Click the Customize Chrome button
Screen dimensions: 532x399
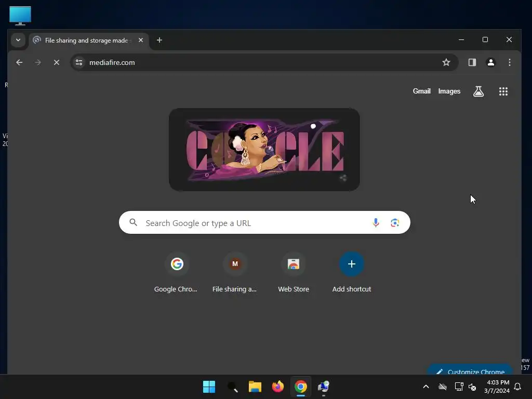pos(470,370)
